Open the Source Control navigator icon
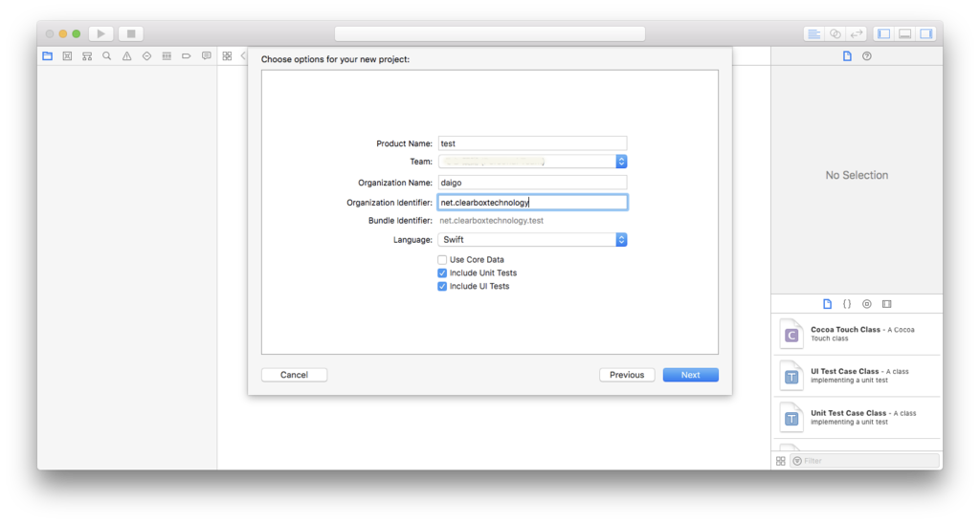This screenshot has width=980, height=523. (67, 56)
